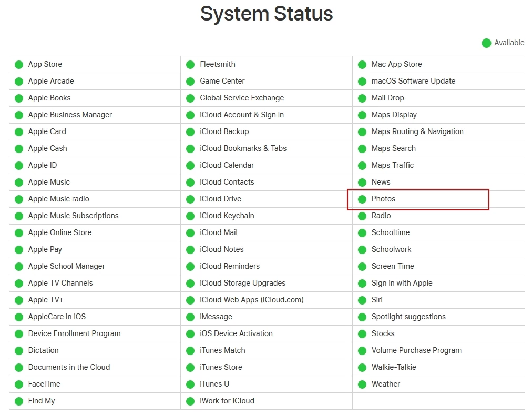Open the iCloud Mail status entry

(x=218, y=232)
